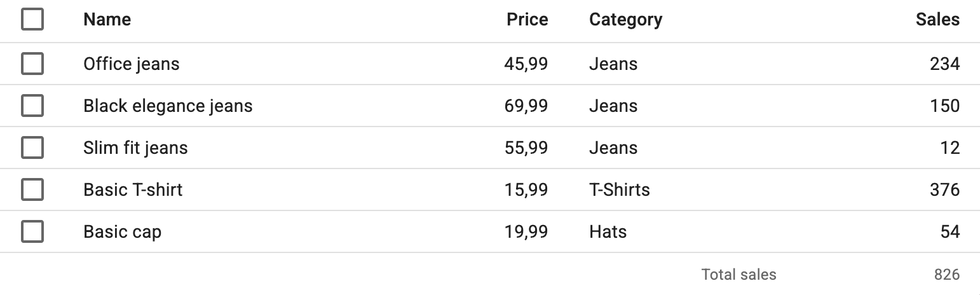Click the Price column header
The height and width of the screenshot is (295, 980).
pos(527,20)
